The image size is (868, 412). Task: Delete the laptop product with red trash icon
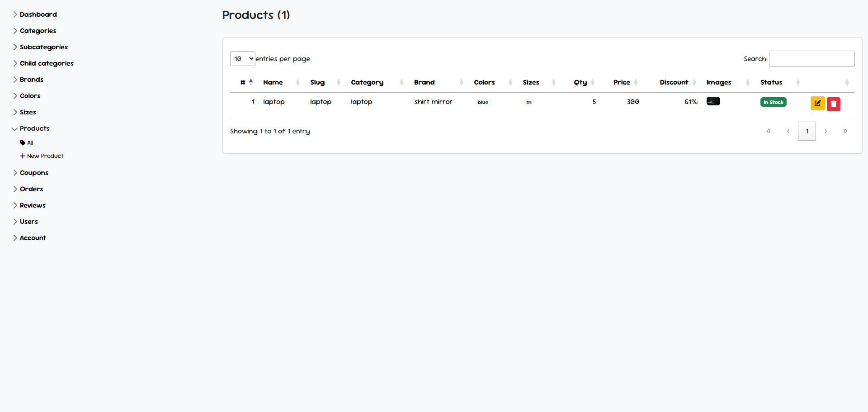coord(834,104)
